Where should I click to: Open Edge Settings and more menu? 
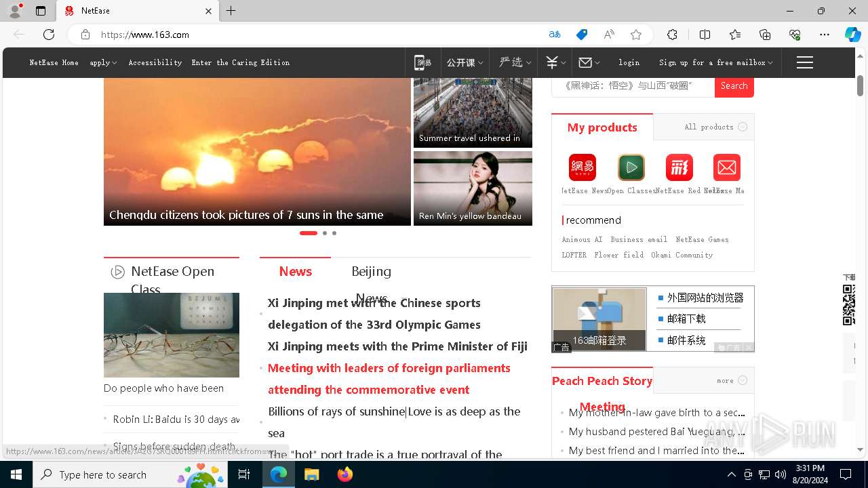pos(825,35)
